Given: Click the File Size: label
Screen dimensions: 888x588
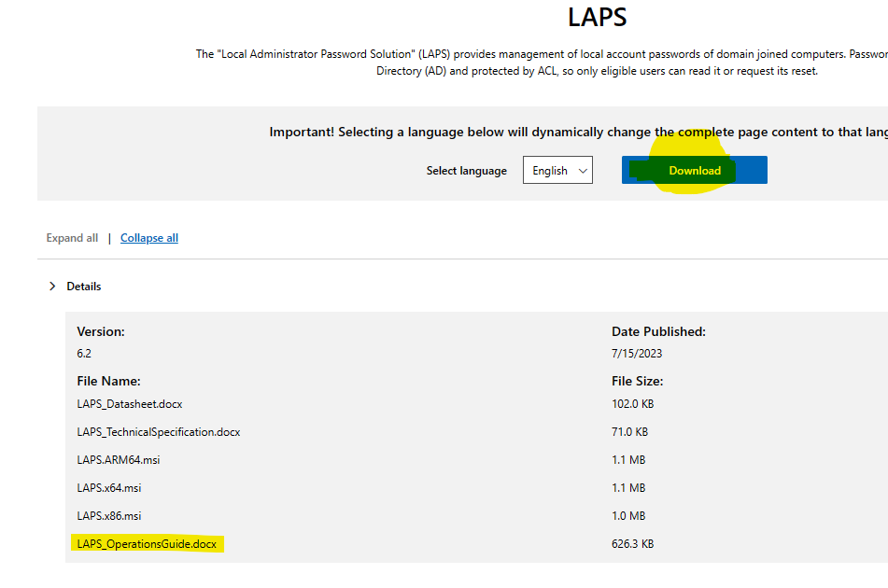Looking at the screenshot, I should pyautogui.click(x=637, y=382).
